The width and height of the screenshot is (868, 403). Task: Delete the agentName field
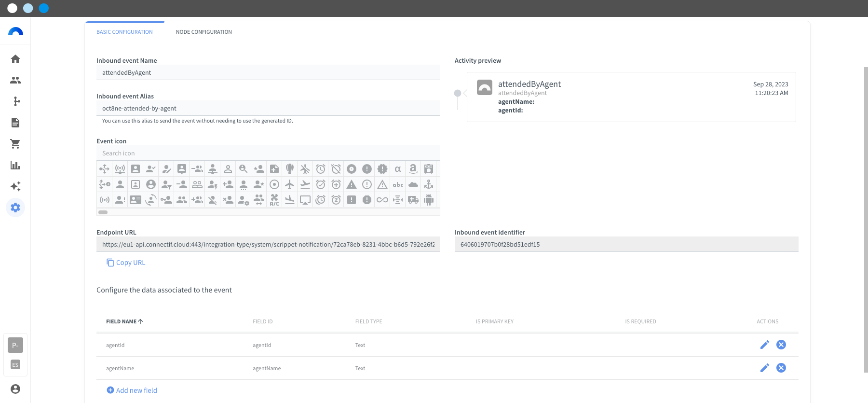[x=781, y=368]
